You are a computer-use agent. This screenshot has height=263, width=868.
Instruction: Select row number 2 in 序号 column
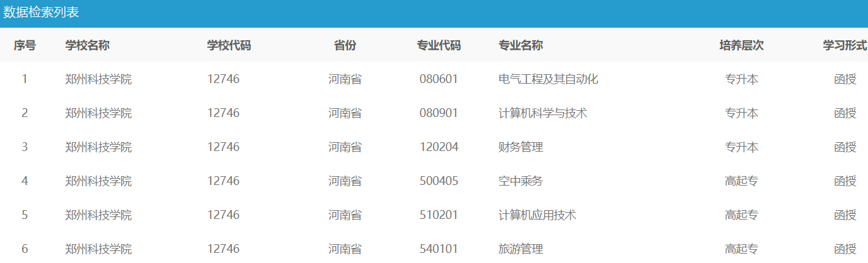pos(25,113)
